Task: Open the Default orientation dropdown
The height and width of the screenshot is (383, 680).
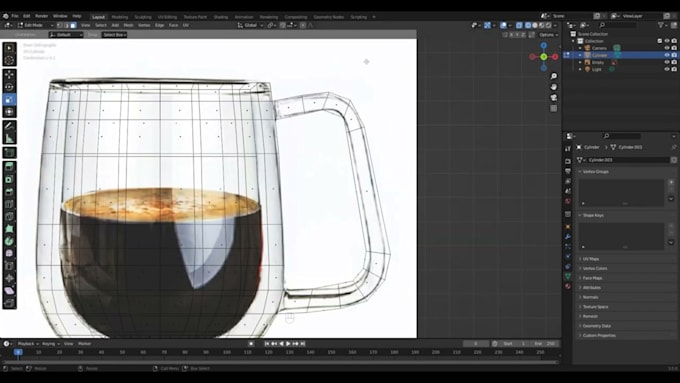Action: (x=66, y=35)
